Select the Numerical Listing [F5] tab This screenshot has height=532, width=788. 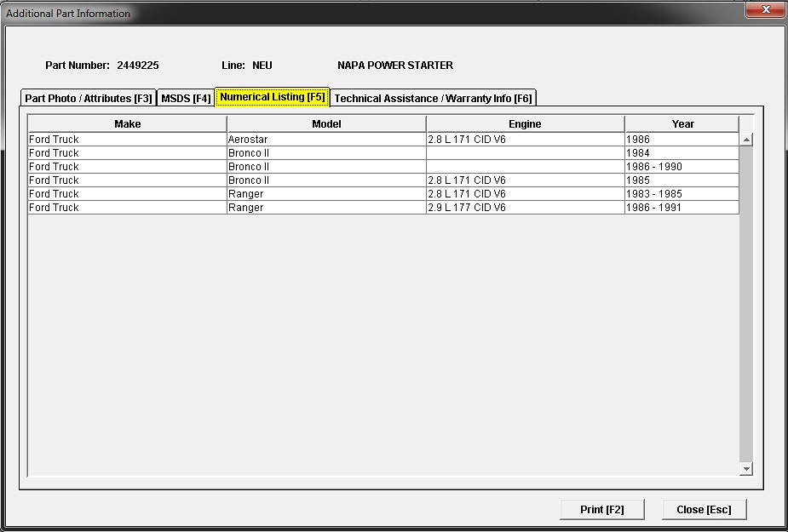pos(273,97)
